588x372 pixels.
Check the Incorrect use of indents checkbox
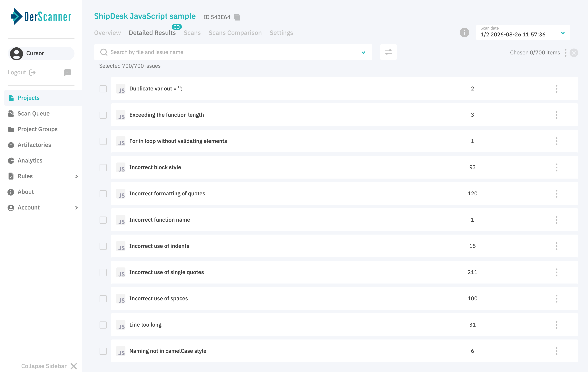[x=103, y=246]
